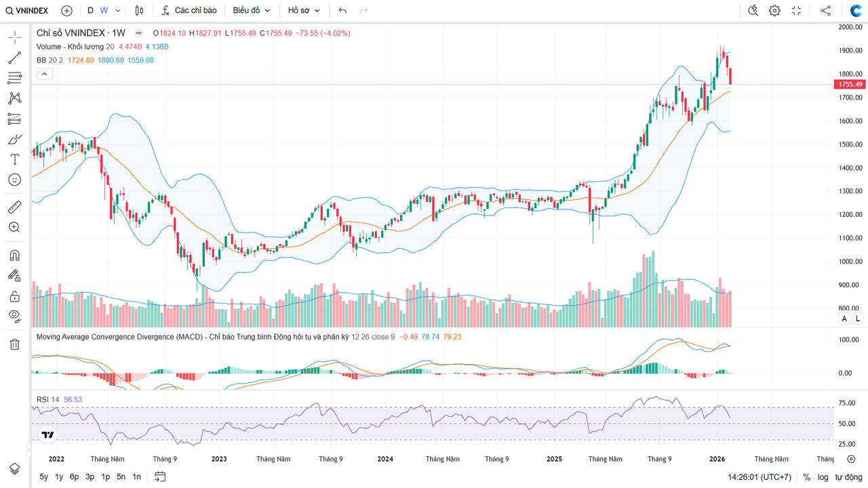Viewport: 868px width, 488px height.
Task: Open chart settings gear icon
Action: [774, 10]
